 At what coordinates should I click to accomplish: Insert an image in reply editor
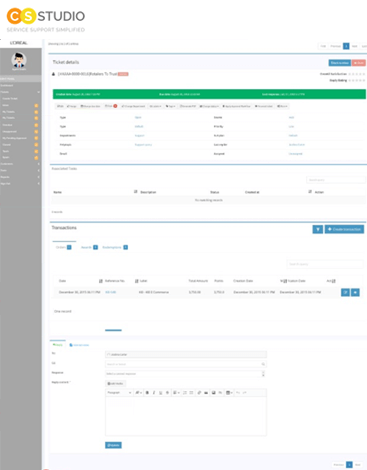214,393
